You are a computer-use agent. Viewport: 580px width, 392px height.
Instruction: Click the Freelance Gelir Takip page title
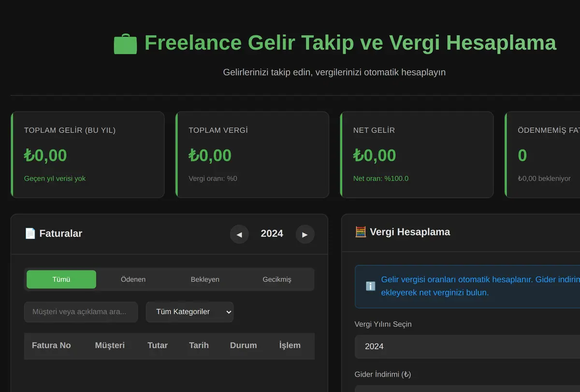(350, 43)
